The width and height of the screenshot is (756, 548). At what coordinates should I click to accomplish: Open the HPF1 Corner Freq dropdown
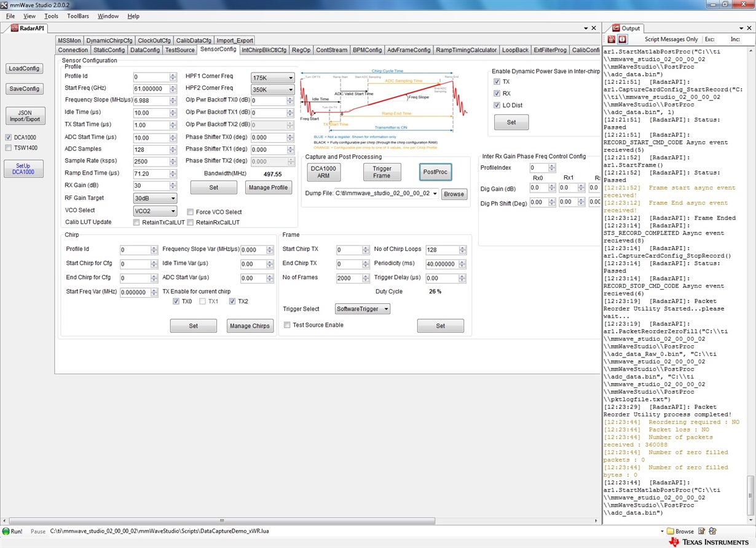tap(273, 78)
